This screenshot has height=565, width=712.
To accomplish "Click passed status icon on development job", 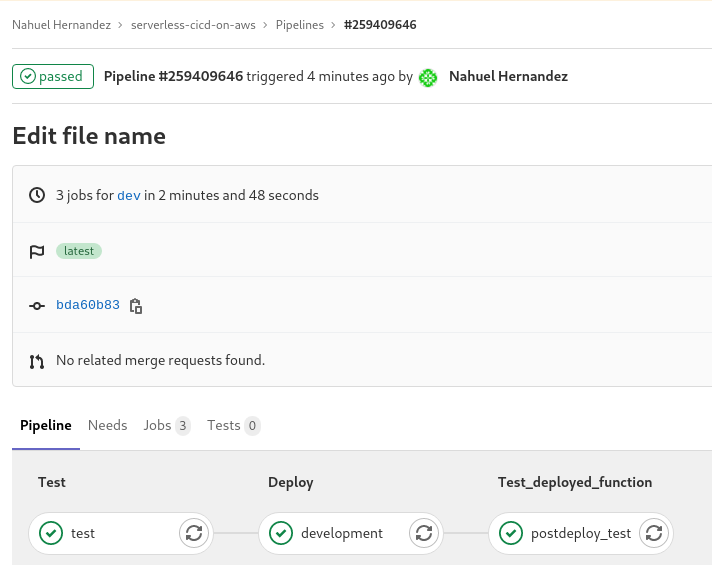I will [281, 533].
